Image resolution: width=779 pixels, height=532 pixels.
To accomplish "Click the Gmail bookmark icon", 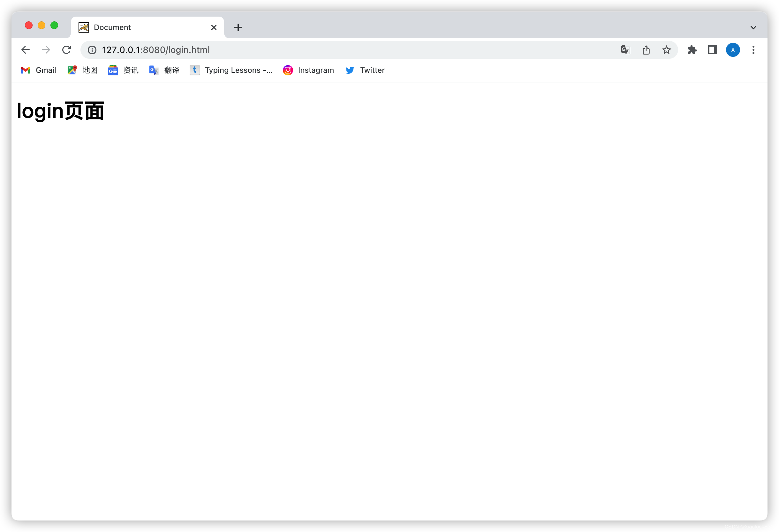I will (x=26, y=71).
